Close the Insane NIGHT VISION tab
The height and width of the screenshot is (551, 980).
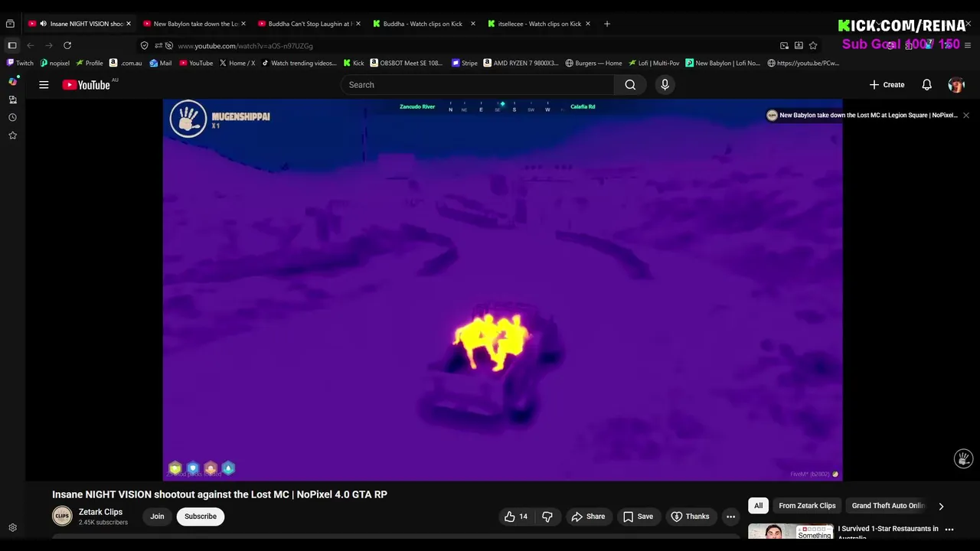pos(129,24)
